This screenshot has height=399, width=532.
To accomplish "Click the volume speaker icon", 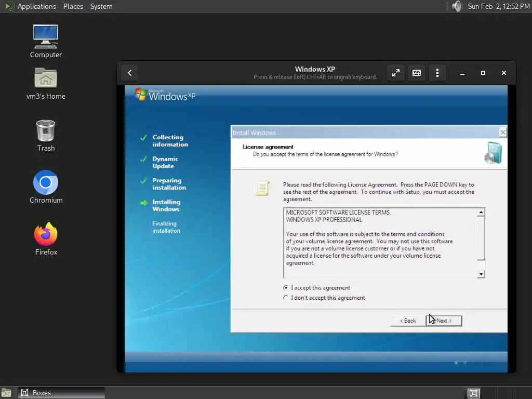I will click(457, 6).
